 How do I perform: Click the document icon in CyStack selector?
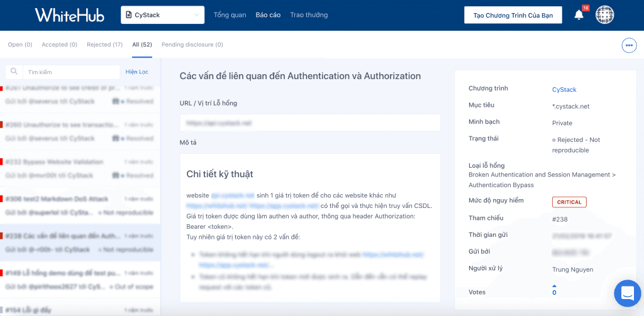(128, 15)
